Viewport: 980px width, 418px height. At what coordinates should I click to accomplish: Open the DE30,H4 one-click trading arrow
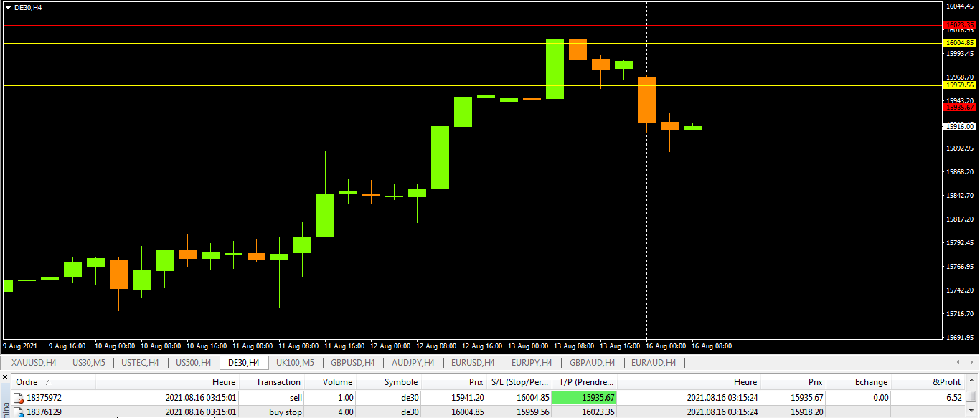coord(8,7)
